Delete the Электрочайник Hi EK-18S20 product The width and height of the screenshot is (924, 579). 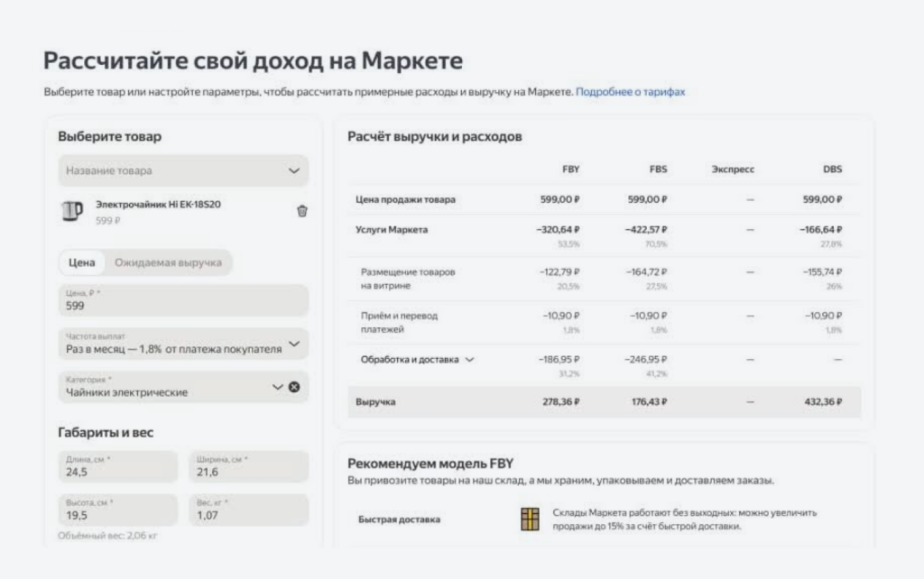(301, 211)
